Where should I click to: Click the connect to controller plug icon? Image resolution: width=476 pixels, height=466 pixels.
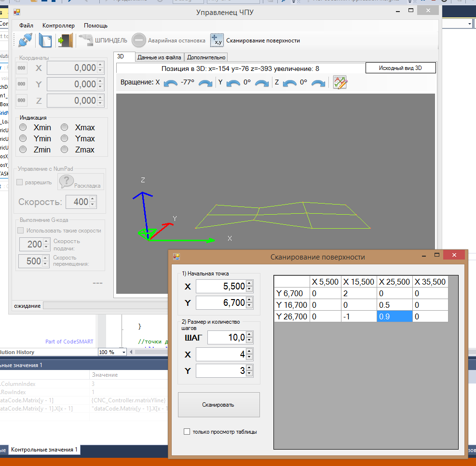point(25,40)
